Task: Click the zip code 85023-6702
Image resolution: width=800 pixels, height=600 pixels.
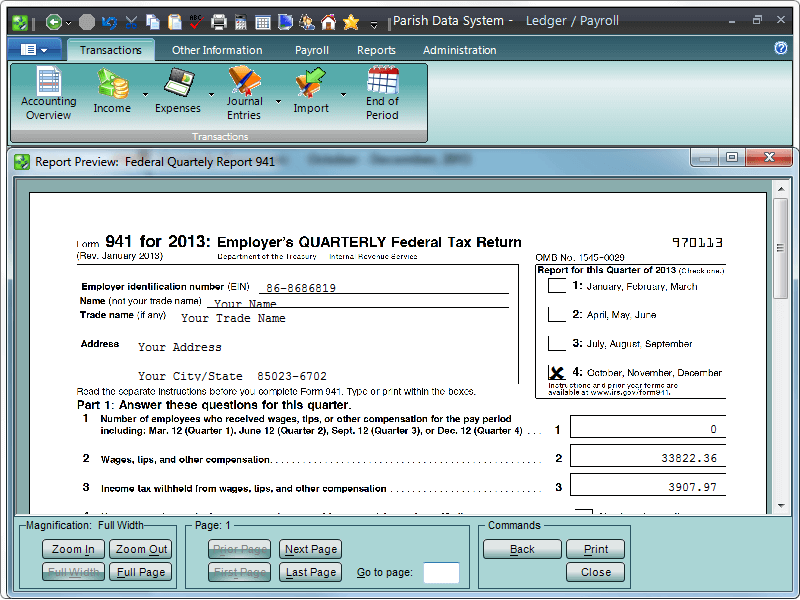Action: click(292, 376)
